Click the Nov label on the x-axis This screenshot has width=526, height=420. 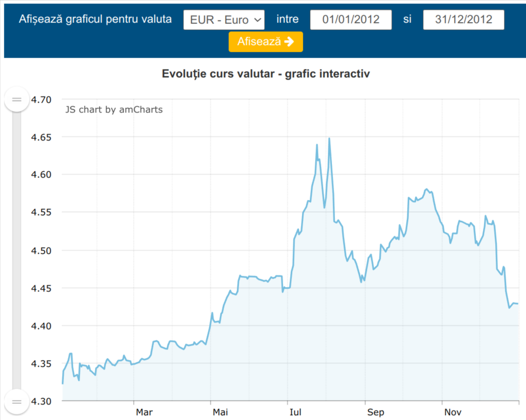click(452, 412)
